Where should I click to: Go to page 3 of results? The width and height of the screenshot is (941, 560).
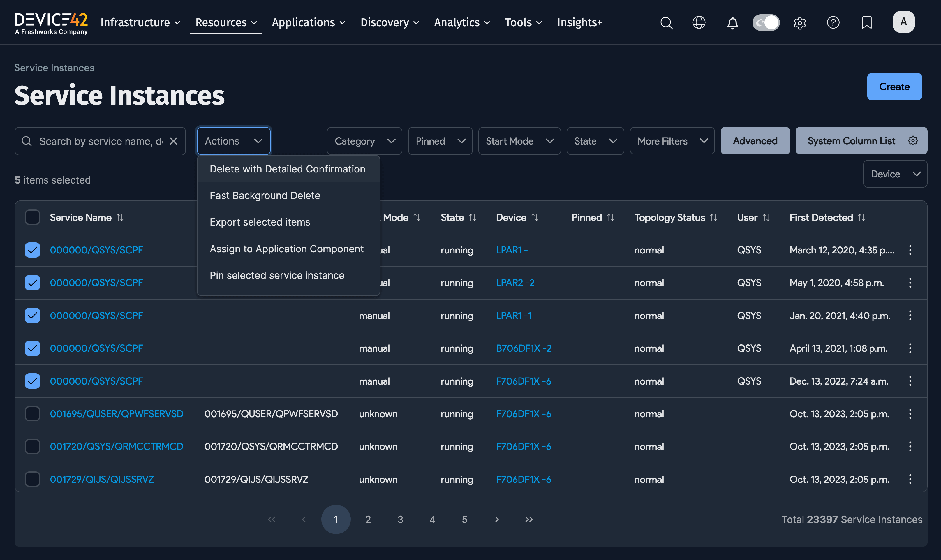coord(400,519)
